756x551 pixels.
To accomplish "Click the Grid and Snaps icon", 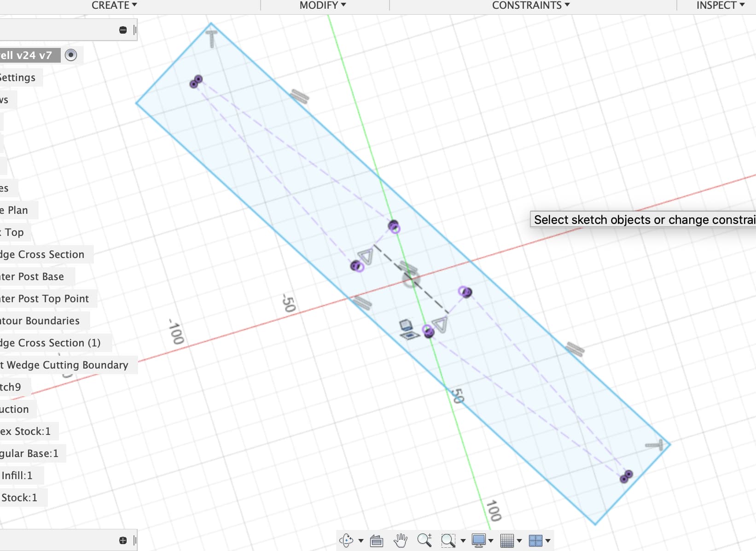I will pyautogui.click(x=507, y=540).
